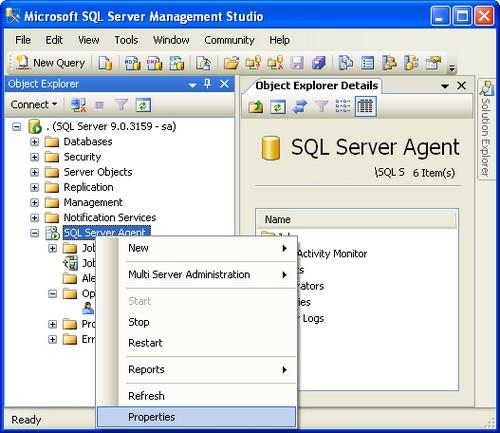Screen dimensions: 500x433
Task: Show the Registered Servers window icon
Action: pos(346,63)
